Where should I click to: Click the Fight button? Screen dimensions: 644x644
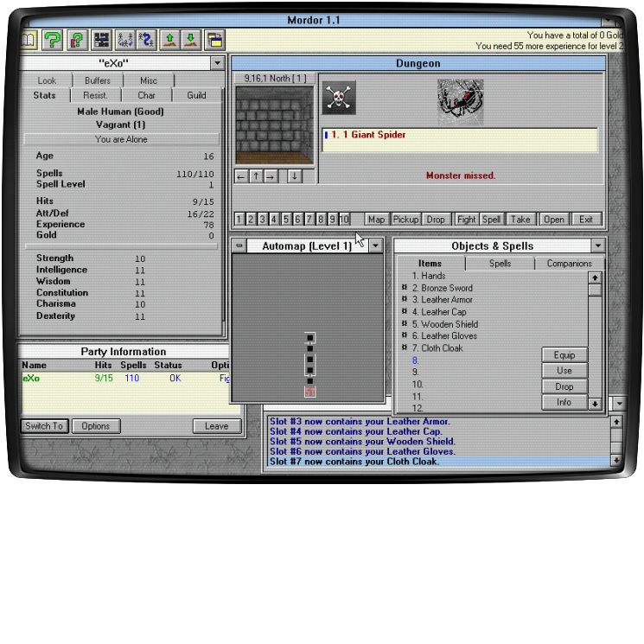pos(466,220)
